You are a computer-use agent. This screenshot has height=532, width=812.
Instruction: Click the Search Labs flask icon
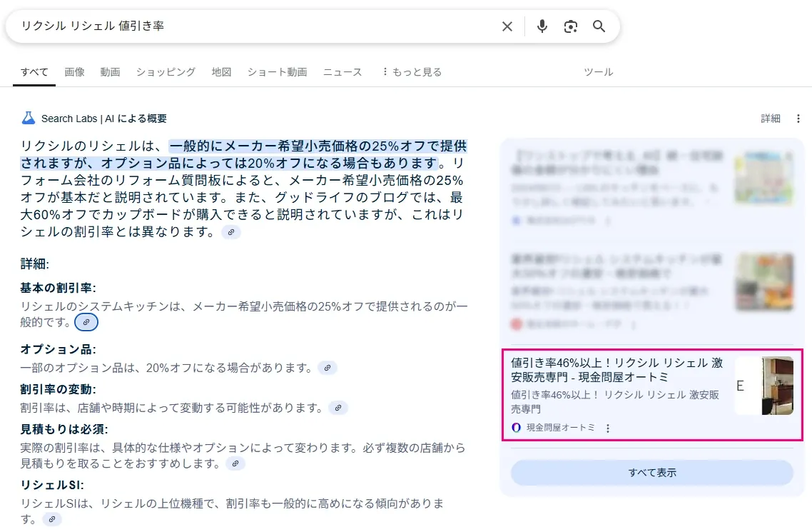[28, 118]
